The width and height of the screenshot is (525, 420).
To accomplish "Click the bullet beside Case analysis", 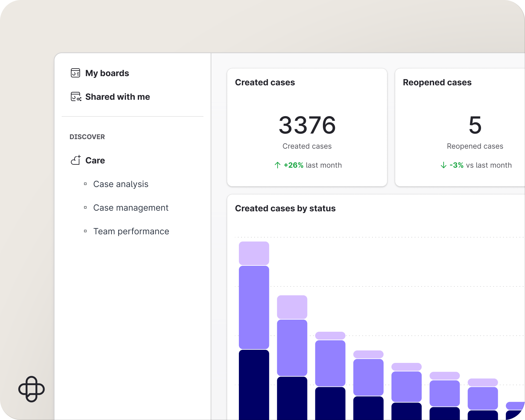I will pyautogui.click(x=85, y=184).
